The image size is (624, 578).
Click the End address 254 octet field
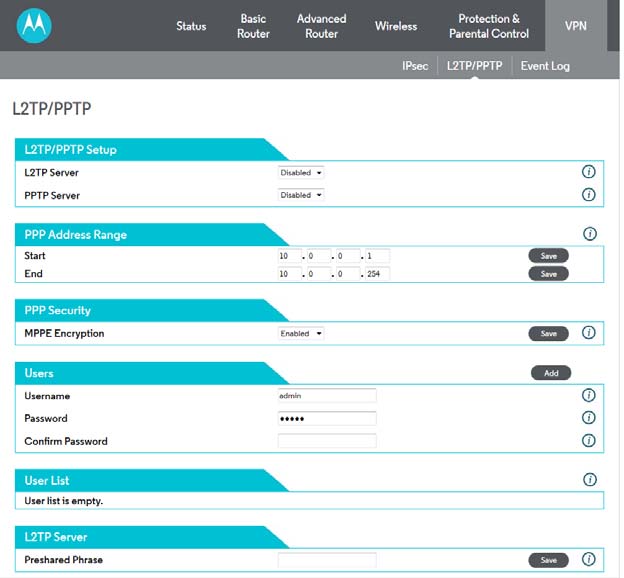378,274
